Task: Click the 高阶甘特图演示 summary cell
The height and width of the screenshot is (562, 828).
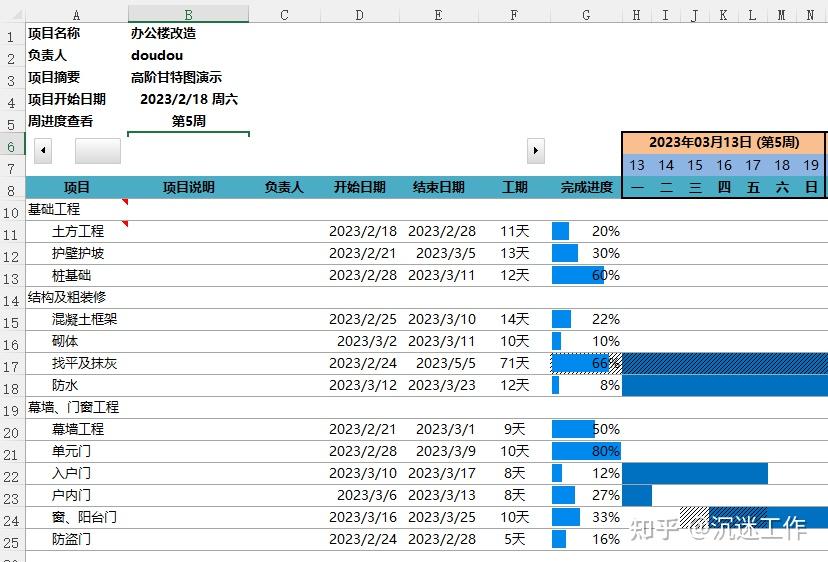Action: click(x=189, y=78)
